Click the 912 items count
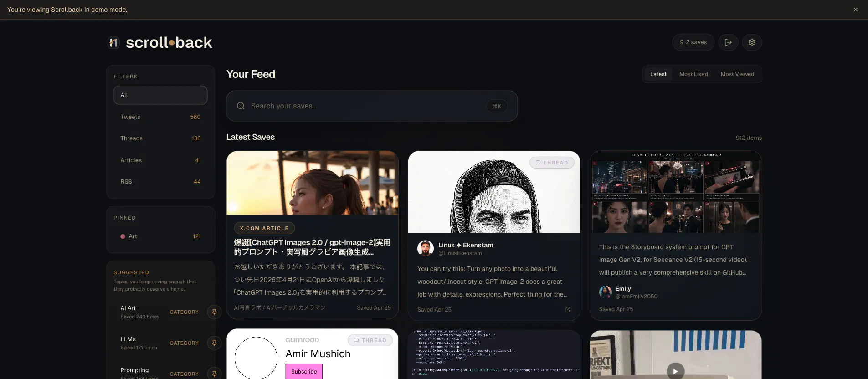Image resolution: width=868 pixels, height=379 pixels. click(749, 138)
